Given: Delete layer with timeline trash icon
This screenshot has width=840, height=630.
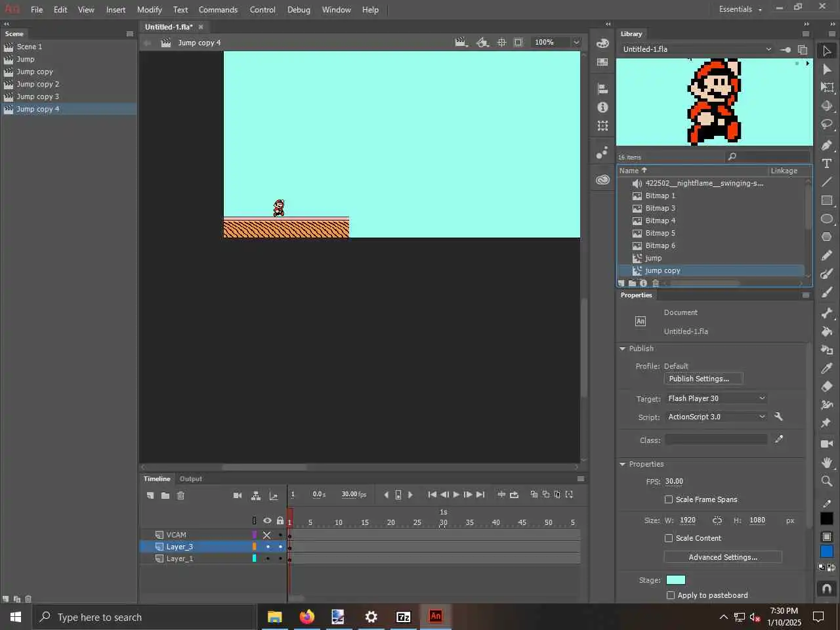Looking at the screenshot, I should [x=181, y=495].
